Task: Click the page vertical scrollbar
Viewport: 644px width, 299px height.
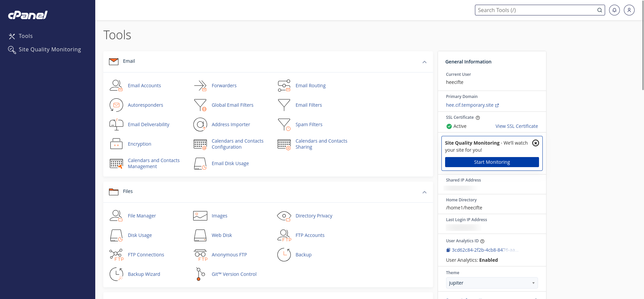Action: [x=642, y=45]
